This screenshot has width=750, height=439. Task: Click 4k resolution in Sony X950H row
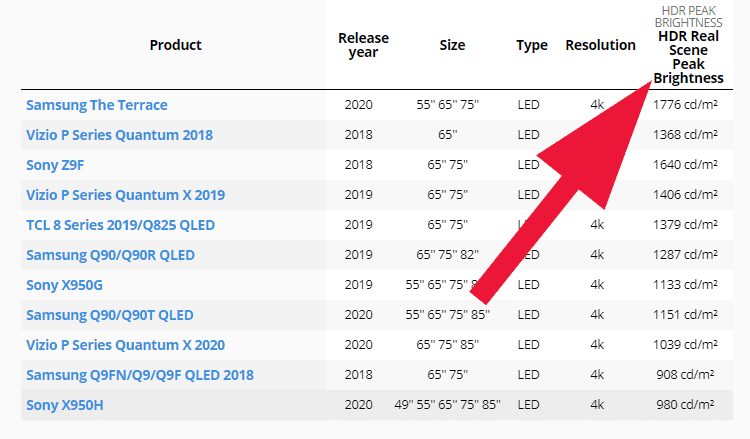point(597,405)
